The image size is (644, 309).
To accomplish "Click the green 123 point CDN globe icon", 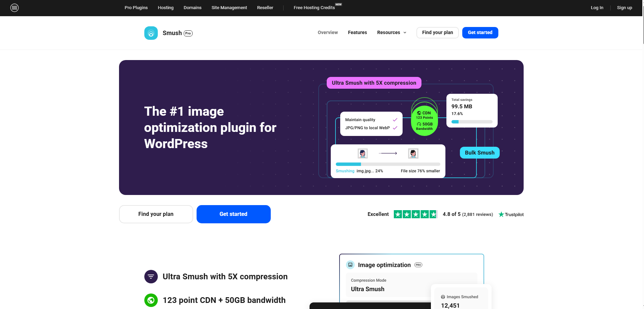I will pos(151,300).
